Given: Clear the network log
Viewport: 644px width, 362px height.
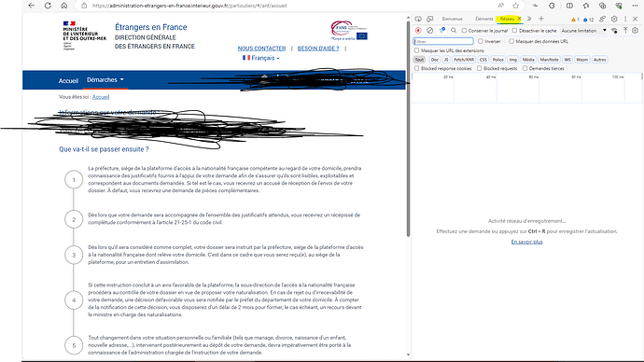Looking at the screenshot, I should 429,31.
